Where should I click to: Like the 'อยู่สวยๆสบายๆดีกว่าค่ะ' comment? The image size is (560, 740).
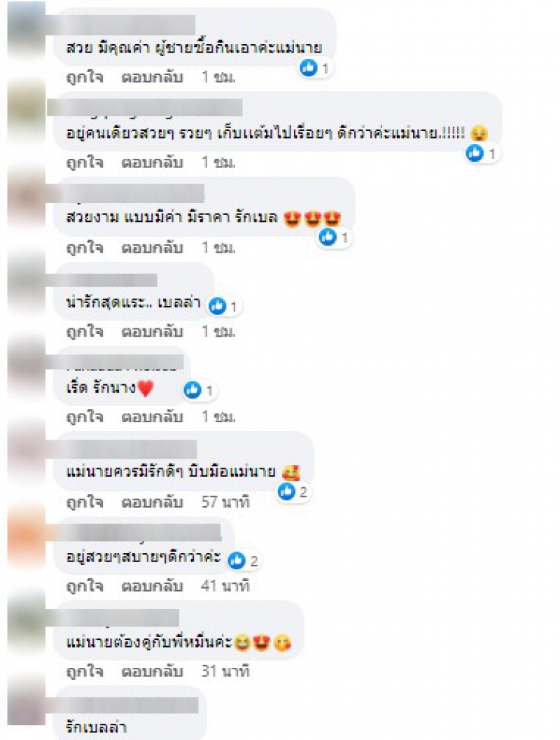pyautogui.click(x=85, y=586)
